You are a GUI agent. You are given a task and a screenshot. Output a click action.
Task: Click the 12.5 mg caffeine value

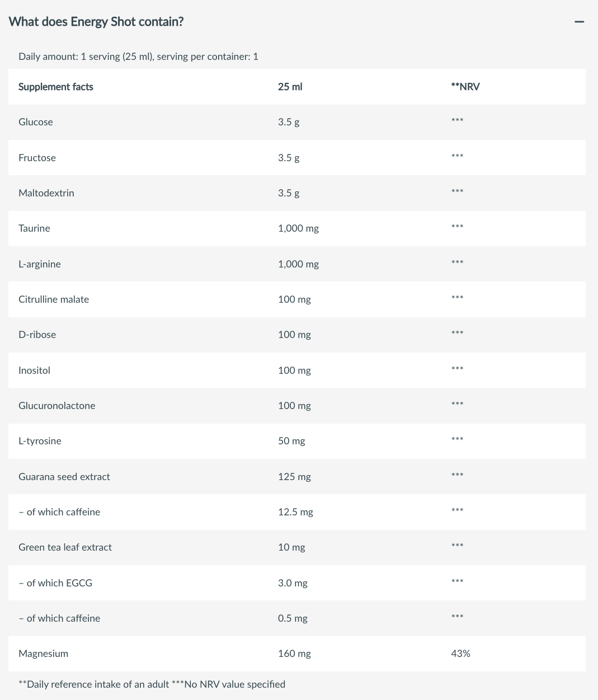[x=295, y=512]
